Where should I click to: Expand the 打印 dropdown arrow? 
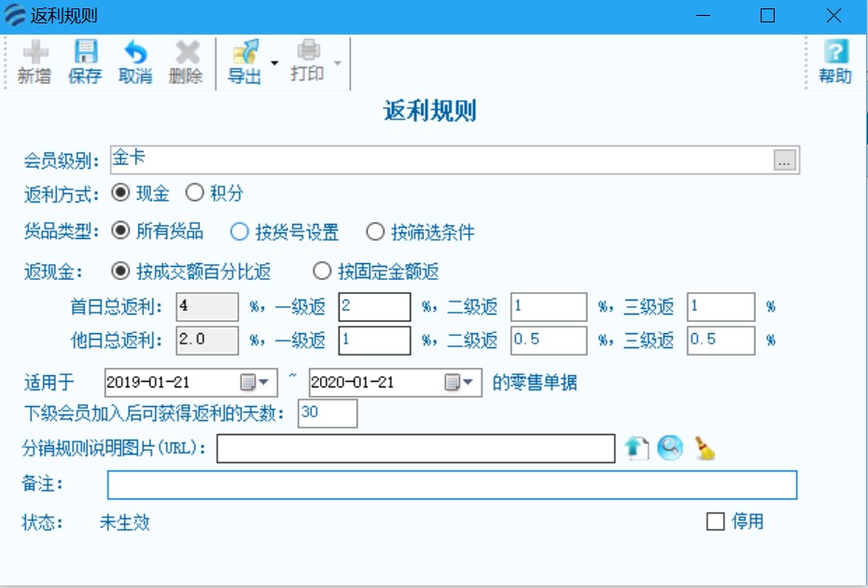338,63
